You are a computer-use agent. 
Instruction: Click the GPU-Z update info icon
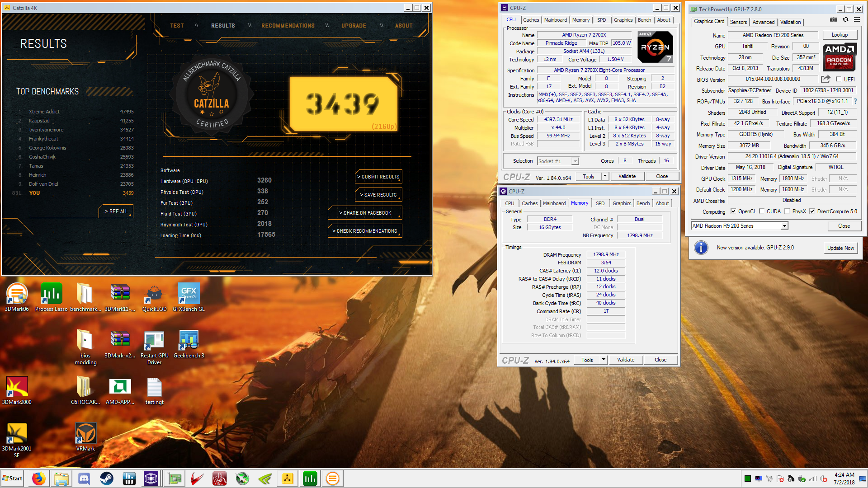[x=701, y=248]
